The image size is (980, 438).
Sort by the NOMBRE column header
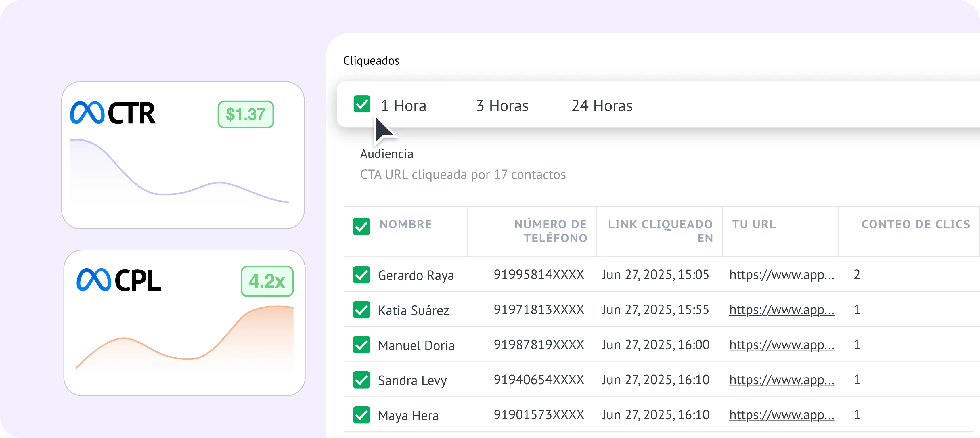[405, 225]
